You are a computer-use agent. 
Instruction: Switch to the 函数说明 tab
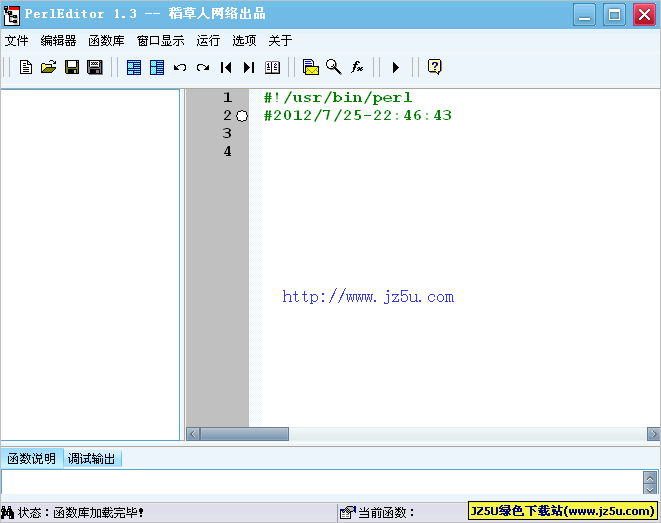(x=32, y=459)
